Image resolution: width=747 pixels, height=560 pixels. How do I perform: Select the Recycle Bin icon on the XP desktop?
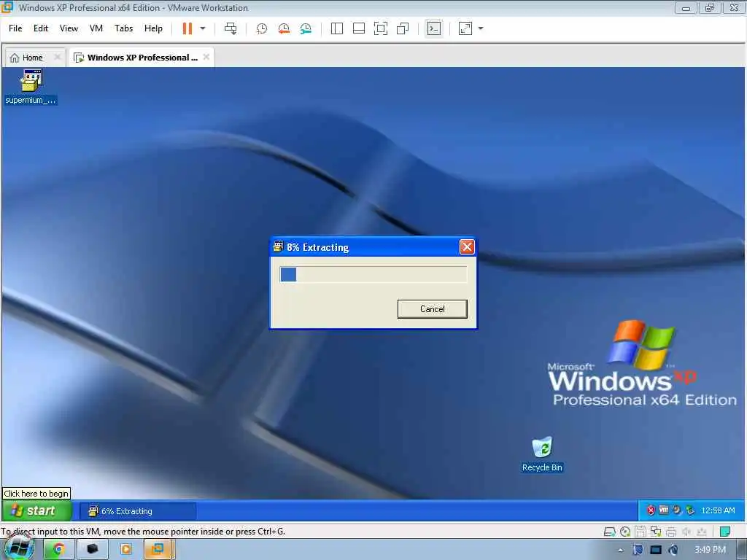click(x=542, y=455)
